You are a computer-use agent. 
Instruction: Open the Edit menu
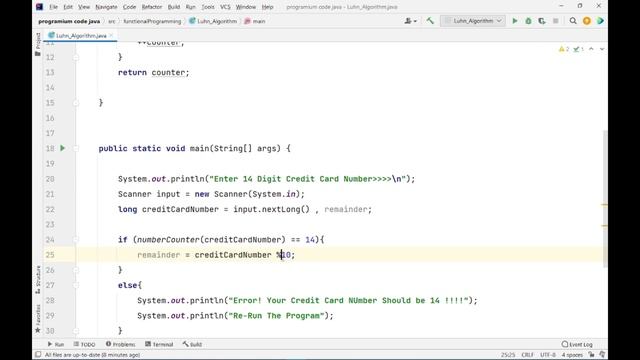point(68,7)
